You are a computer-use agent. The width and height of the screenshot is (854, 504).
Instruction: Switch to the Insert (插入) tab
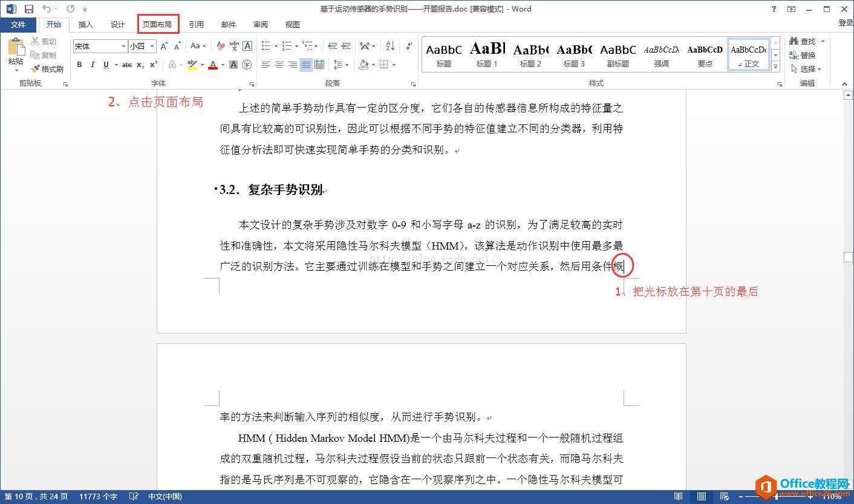(86, 24)
